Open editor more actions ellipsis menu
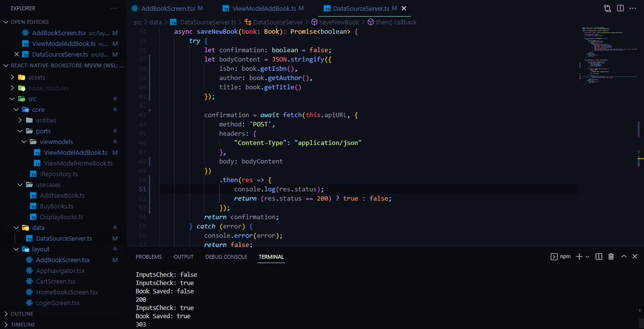Viewport: 644px width, 329px height. [x=633, y=9]
